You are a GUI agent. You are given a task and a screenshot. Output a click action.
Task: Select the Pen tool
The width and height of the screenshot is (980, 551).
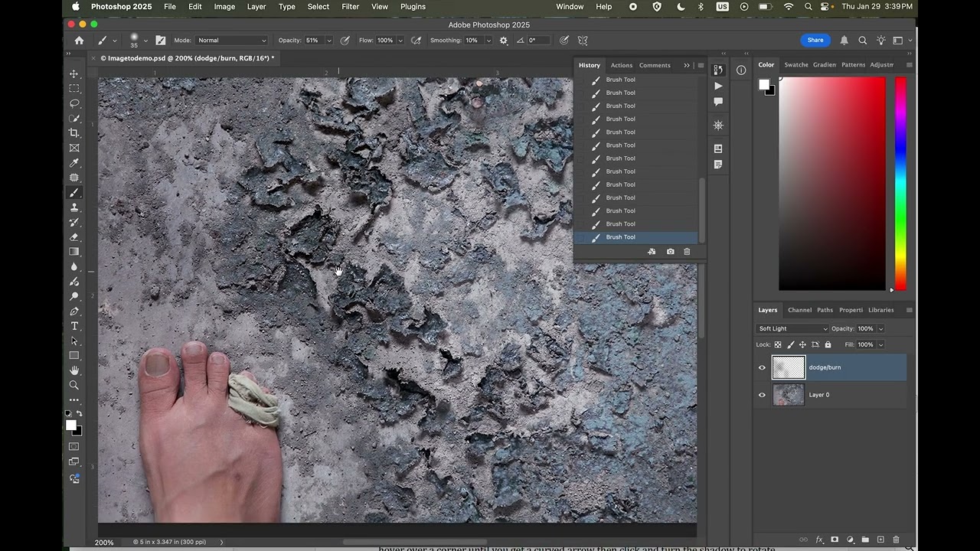[x=74, y=311]
